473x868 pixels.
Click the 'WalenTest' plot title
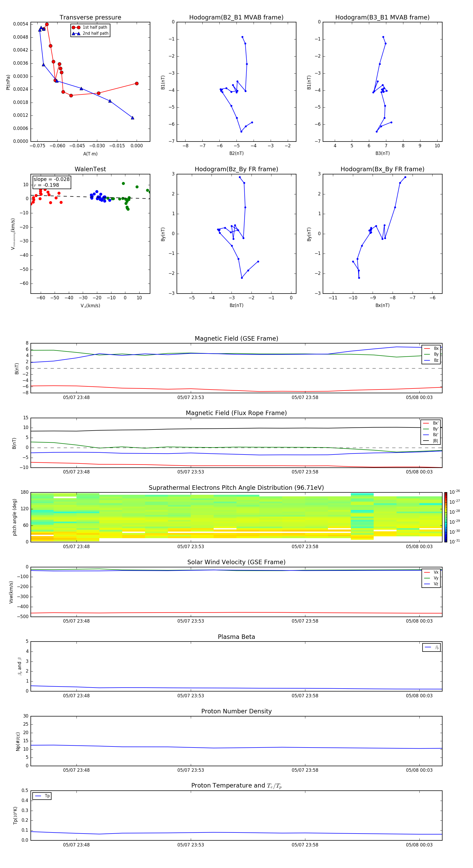coord(90,169)
